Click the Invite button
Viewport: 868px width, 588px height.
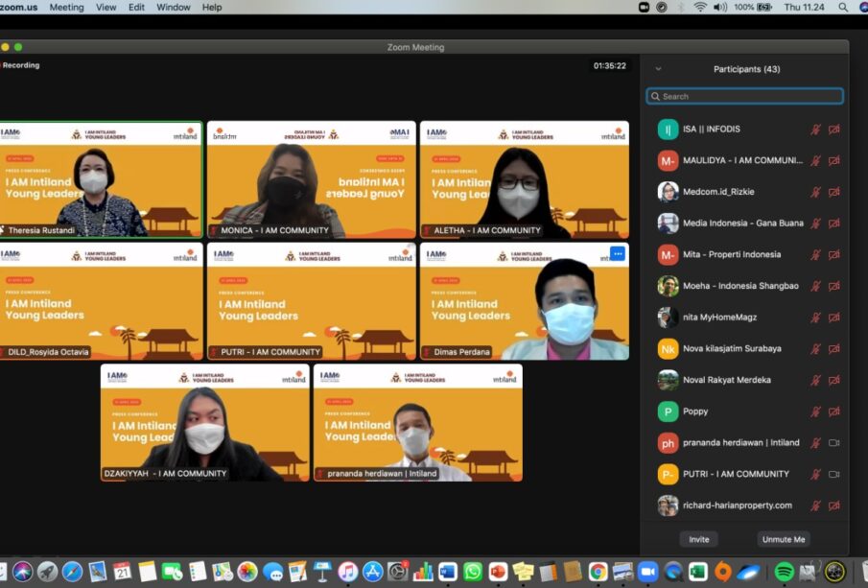pos(698,539)
